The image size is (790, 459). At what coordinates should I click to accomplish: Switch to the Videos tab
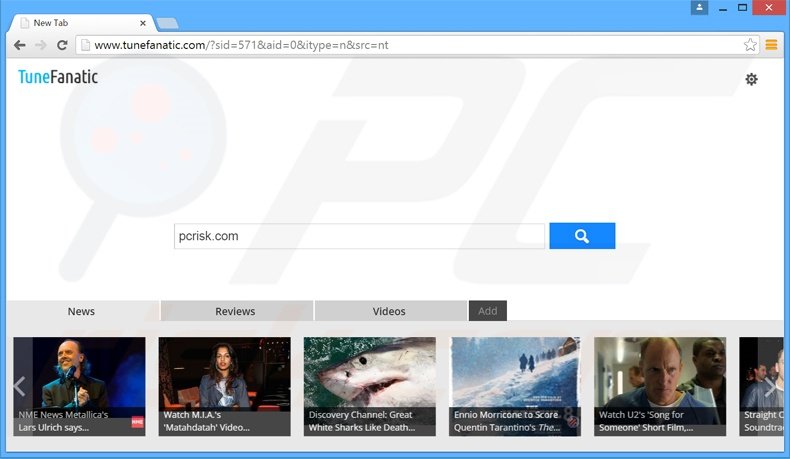click(389, 311)
